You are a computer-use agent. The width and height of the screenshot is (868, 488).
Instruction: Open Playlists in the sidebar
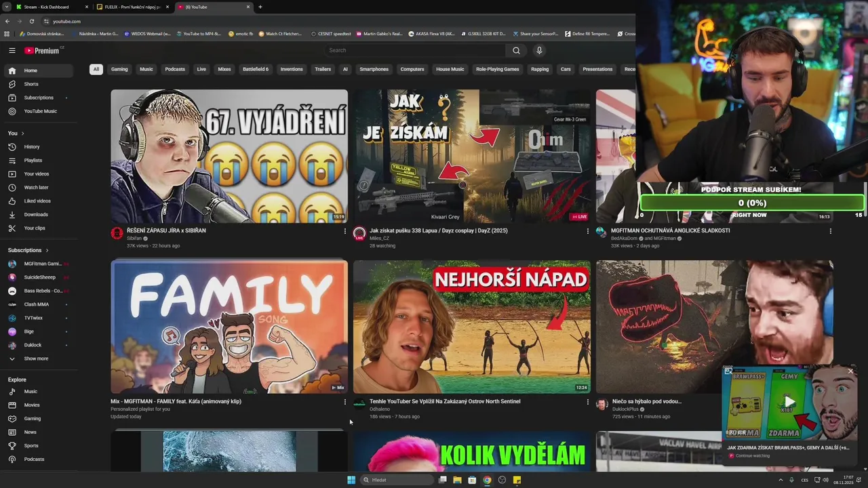tap(38, 160)
